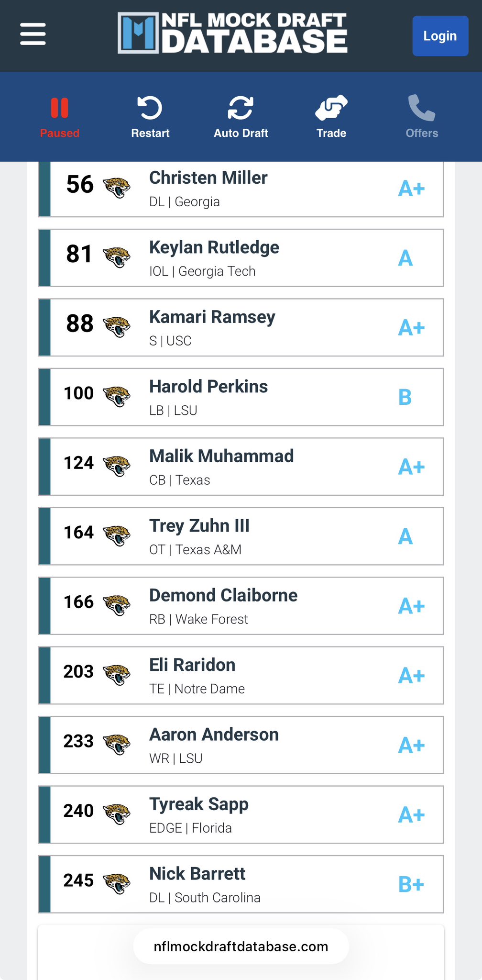Click the NFL Mock Draft Database logo
This screenshot has height=980, width=482.
point(232,33)
